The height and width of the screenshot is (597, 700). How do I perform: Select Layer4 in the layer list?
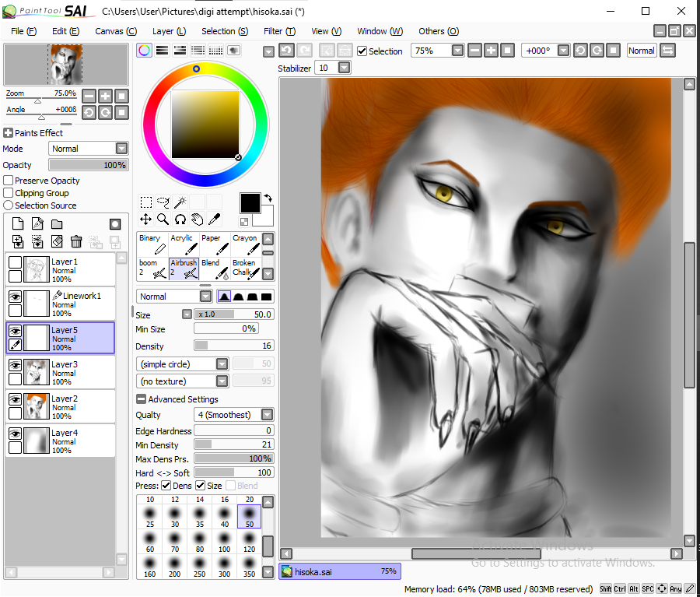[x=60, y=441]
